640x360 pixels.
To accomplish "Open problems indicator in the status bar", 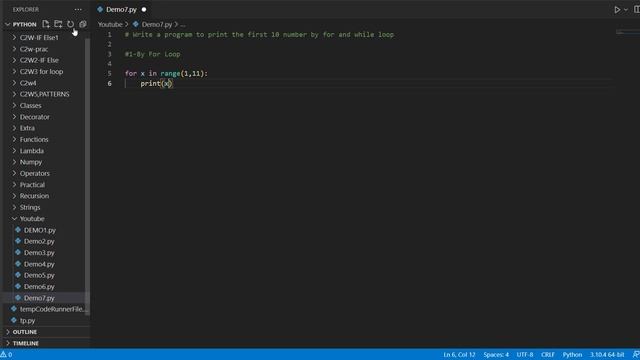I will pyautogui.click(x=6, y=354).
